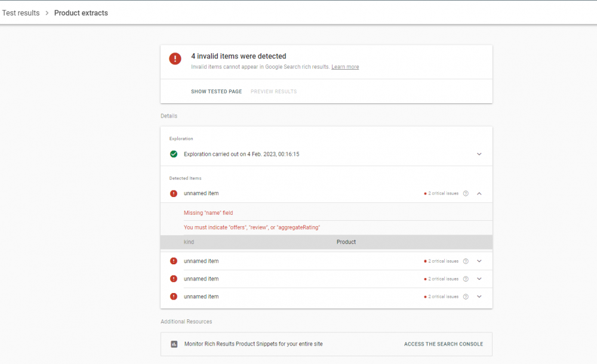This screenshot has width=597, height=364.
Task: Go back to 'Test results' breadcrumb
Action: point(21,13)
